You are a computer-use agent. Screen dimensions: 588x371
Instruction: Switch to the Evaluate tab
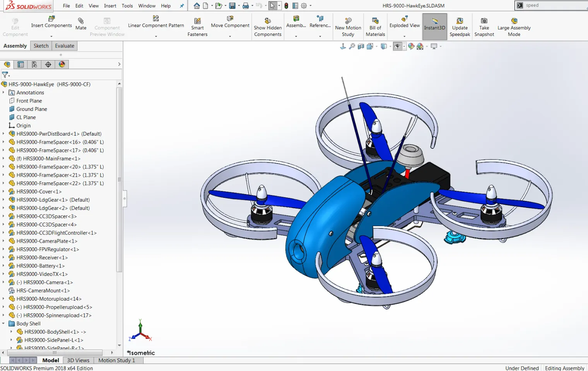click(x=65, y=46)
